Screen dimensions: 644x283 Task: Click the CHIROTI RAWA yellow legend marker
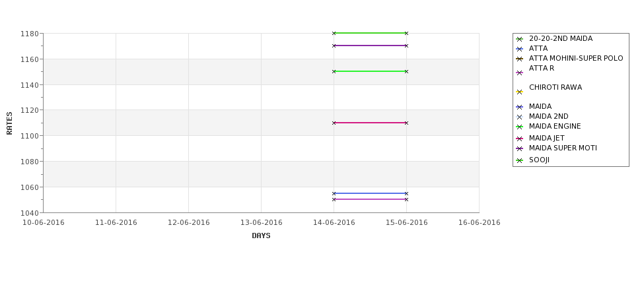(519, 92)
